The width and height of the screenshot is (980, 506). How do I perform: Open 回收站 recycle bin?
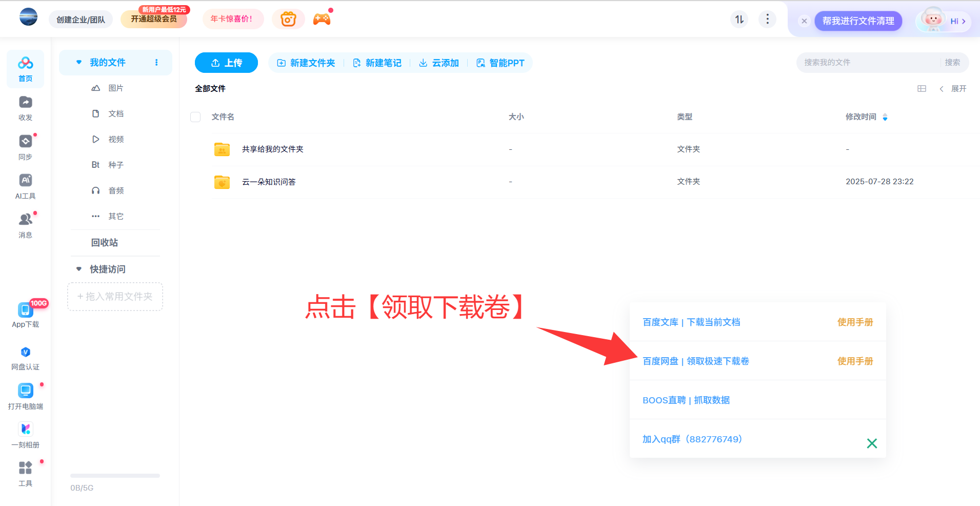point(105,243)
